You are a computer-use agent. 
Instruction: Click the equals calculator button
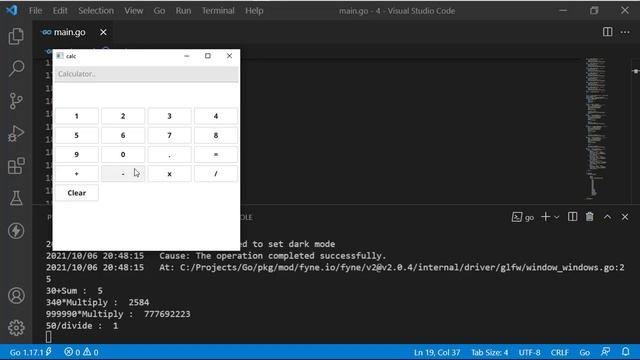coord(216,154)
